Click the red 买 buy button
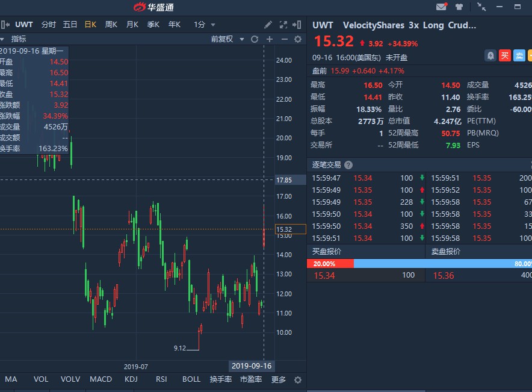Image resolution: width=532 pixels, height=392 pixels. pyautogui.click(x=504, y=55)
